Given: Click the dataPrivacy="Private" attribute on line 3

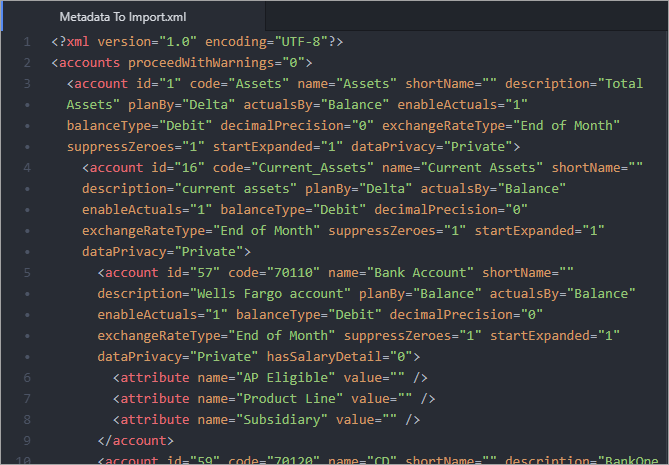Looking at the screenshot, I should click(431, 147).
